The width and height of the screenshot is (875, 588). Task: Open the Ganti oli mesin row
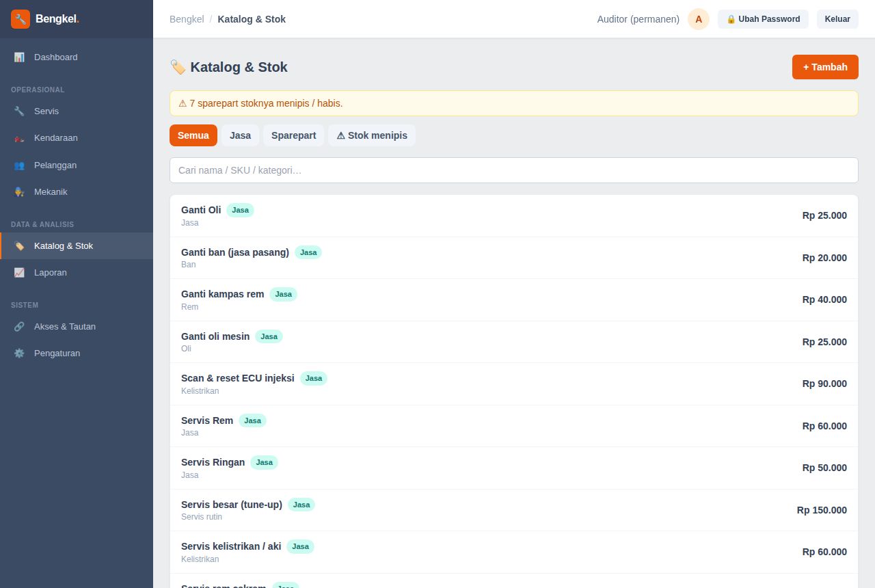pos(514,342)
